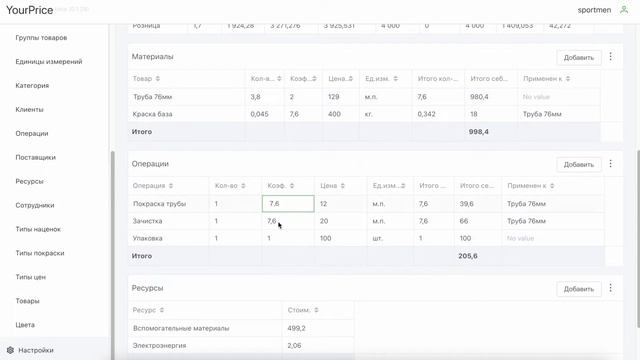
Task: Sort operations by Ед.изм column arrows
Action: 403,186
